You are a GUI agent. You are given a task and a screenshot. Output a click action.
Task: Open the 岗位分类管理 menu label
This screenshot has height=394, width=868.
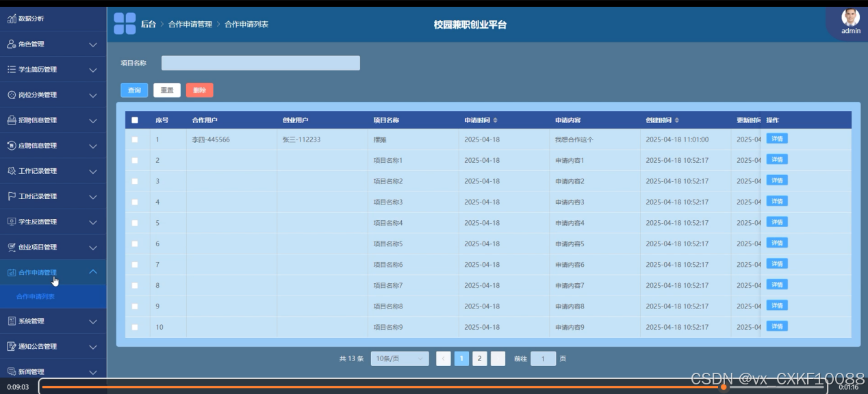coord(38,95)
